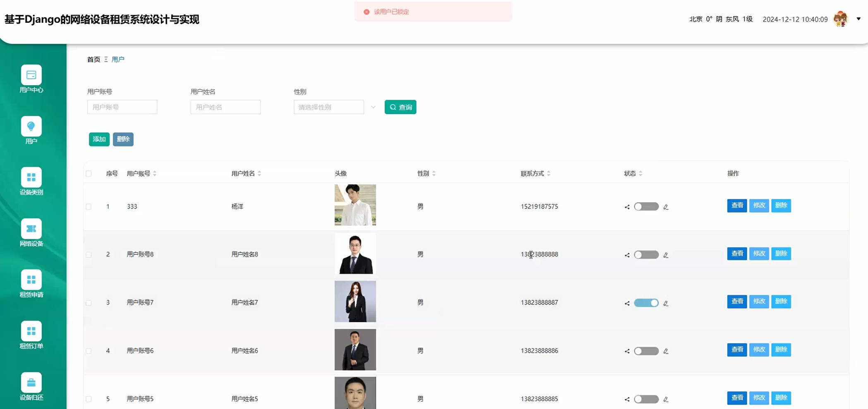Expand the user menu arrow beside avatar
This screenshot has height=409, width=868.
point(858,19)
